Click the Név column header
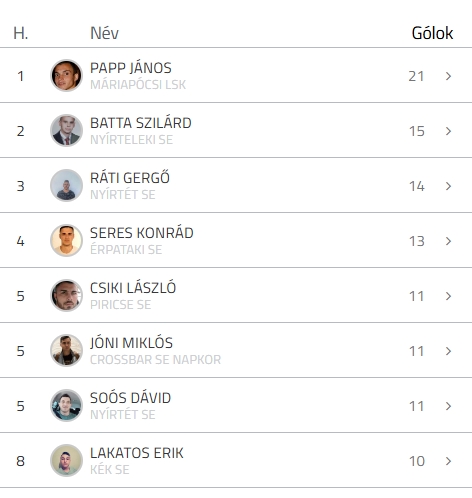472x498 pixels. pos(104,33)
